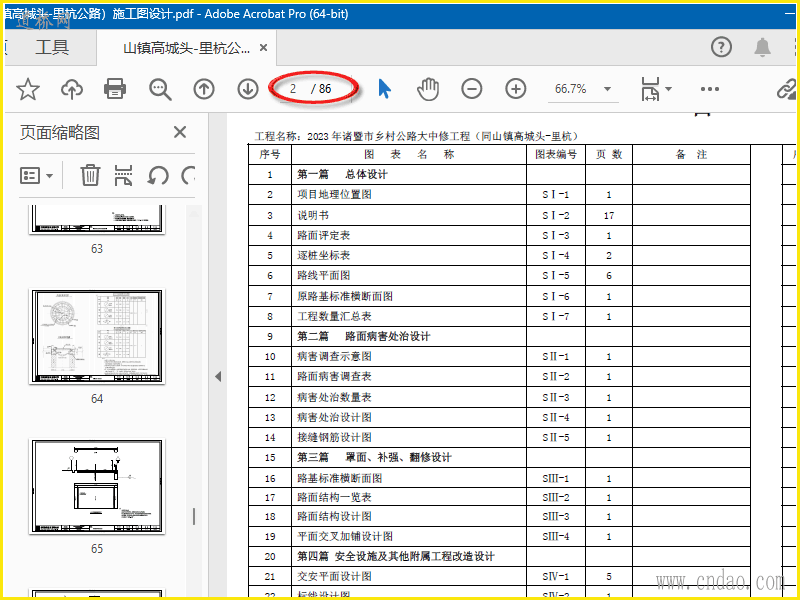Collapse the navigation pane with the arrow
This screenshot has width=800, height=600.
218,377
